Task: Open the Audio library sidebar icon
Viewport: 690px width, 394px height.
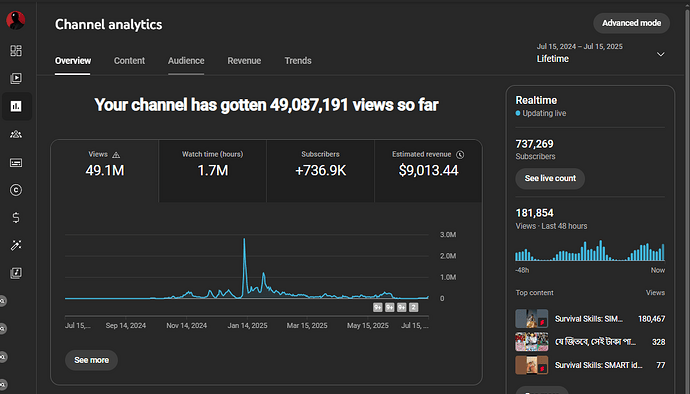Action: tap(16, 273)
